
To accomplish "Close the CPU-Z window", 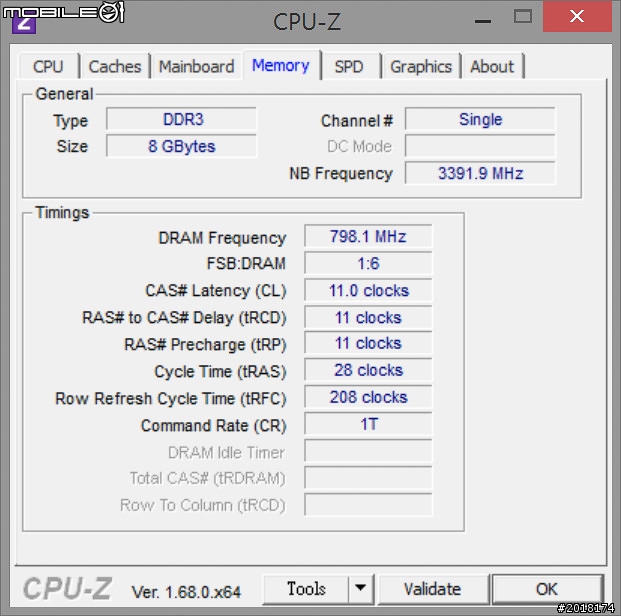I will (577, 16).
